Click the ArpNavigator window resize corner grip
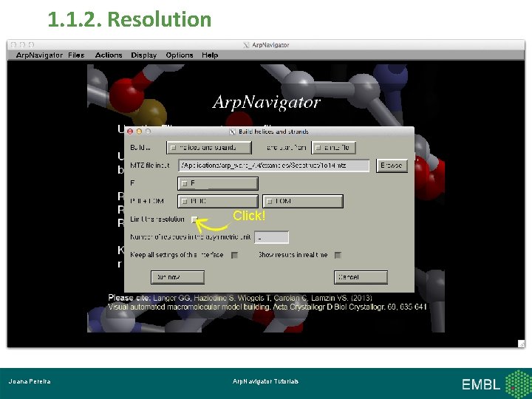Viewport: 532px width, 399px height. 521,344
